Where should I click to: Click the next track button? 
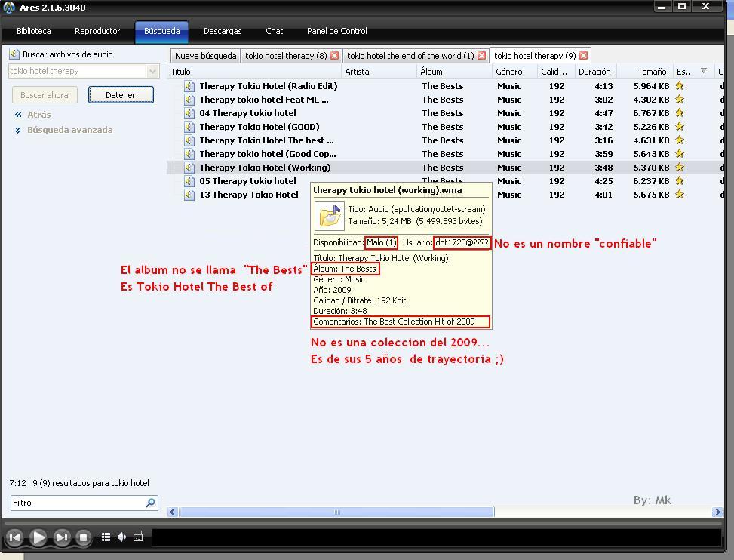tap(62, 537)
